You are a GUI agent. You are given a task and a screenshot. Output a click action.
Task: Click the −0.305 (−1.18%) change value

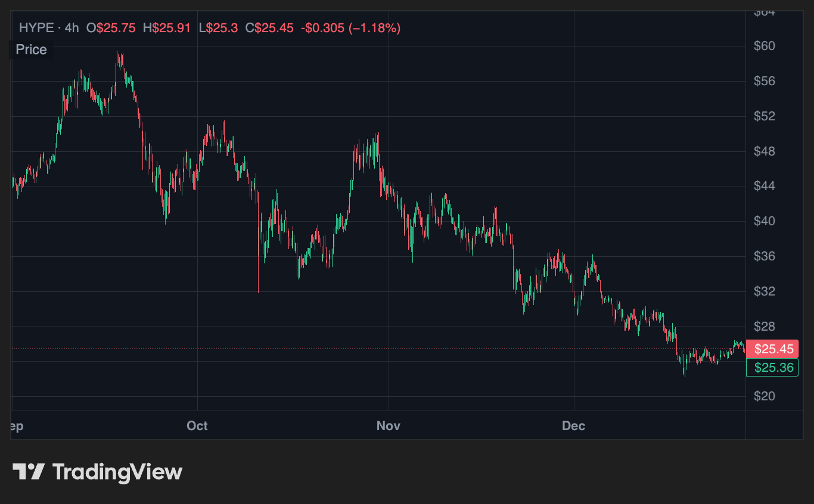coord(350,27)
